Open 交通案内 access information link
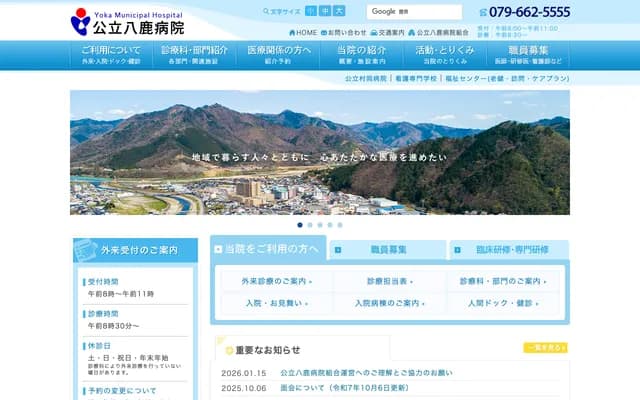The image size is (640, 400). point(387,33)
